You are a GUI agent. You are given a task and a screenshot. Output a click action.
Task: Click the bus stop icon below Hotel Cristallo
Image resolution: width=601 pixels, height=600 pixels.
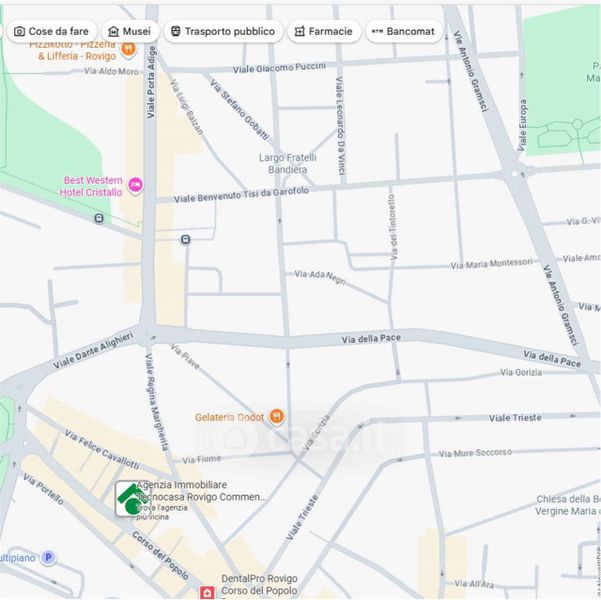(x=98, y=218)
